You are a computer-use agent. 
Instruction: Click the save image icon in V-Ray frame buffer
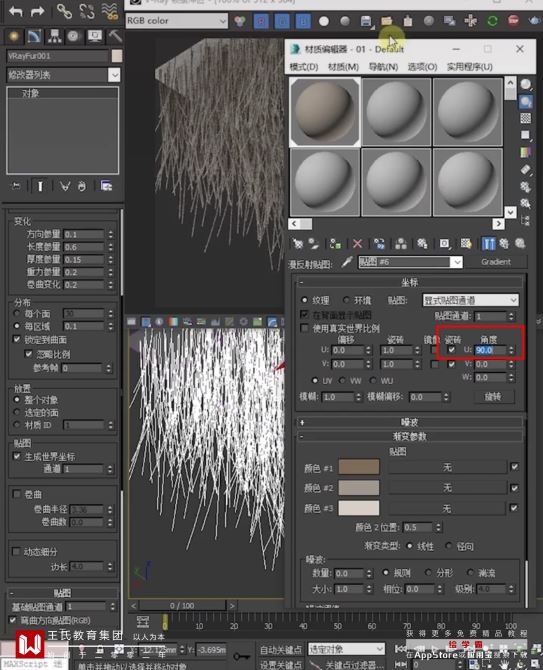(366, 21)
